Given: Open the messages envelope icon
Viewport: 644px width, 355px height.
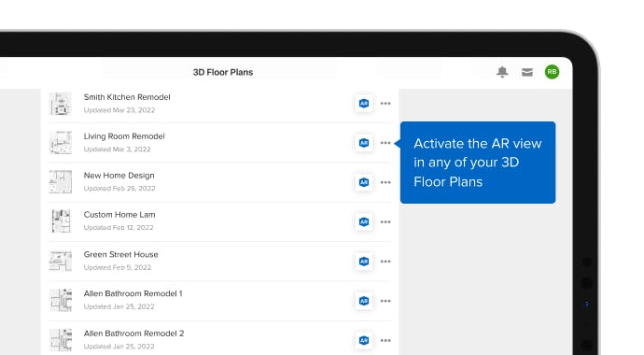Looking at the screenshot, I should (527, 72).
